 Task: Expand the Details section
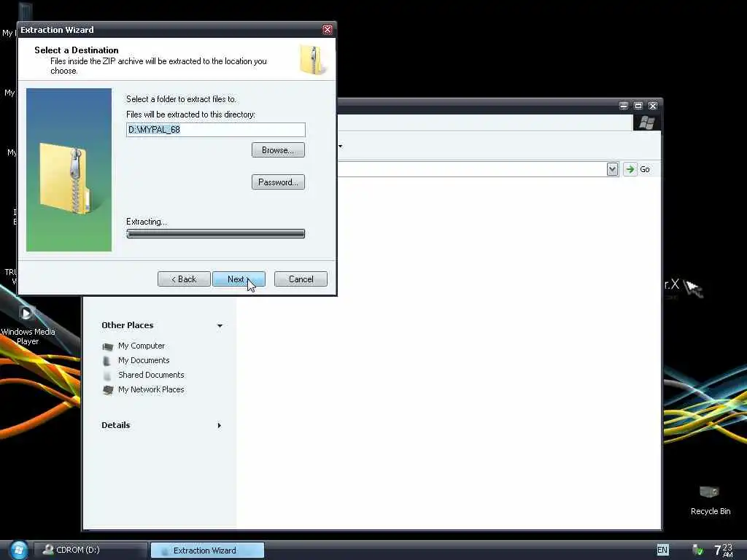[219, 425]
